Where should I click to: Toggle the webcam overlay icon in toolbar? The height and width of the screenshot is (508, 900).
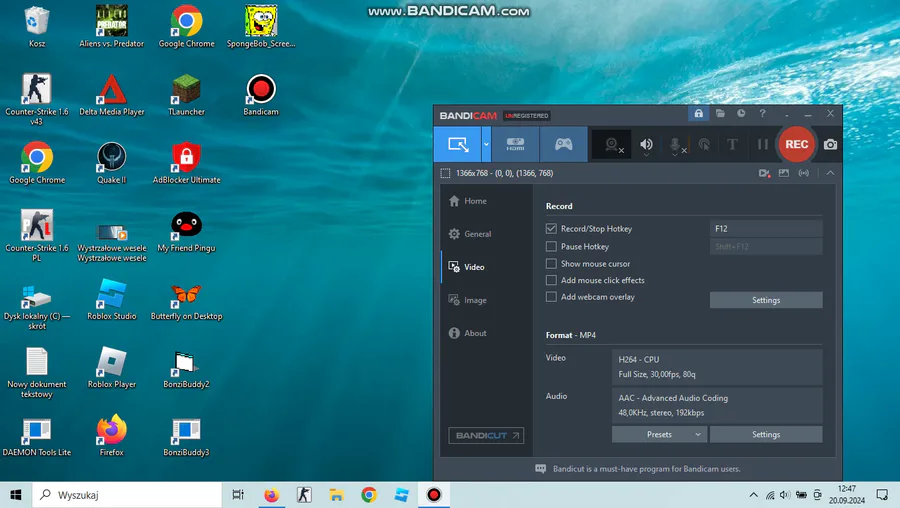pyautogui.click(x=612, y=145)
